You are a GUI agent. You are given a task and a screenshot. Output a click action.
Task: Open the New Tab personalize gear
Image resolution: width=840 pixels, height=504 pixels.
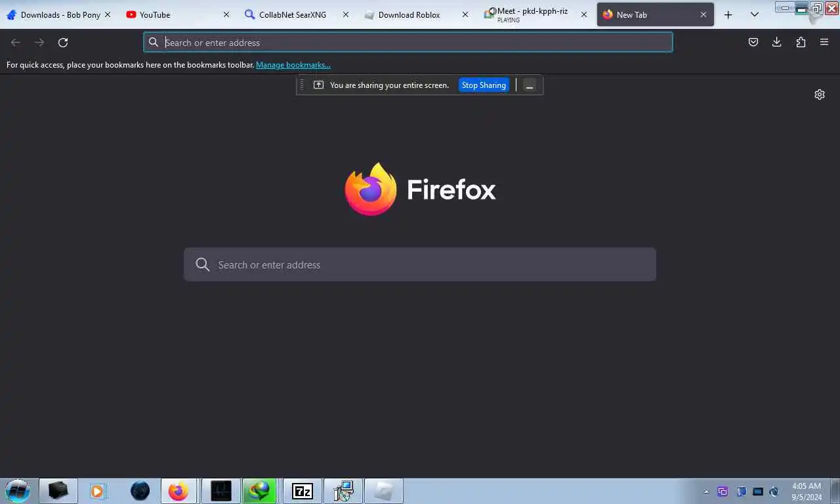click(x=820, y=94)
